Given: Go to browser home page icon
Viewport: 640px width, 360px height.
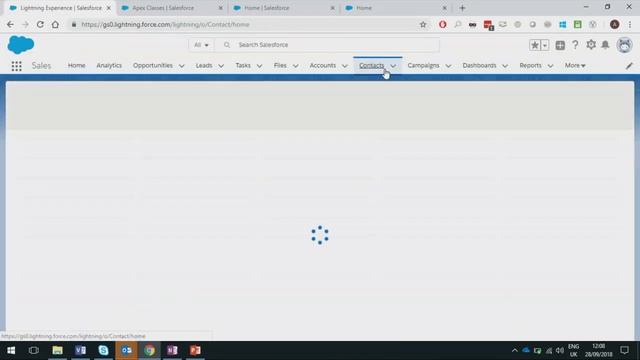Looking at the screenshot, I should pyautogui.click(x=55, y=24).
